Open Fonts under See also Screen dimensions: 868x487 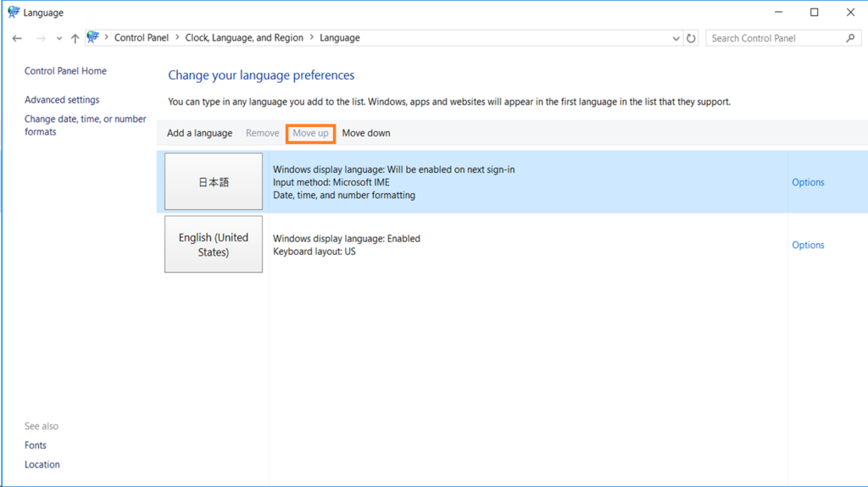click(36, 445)
